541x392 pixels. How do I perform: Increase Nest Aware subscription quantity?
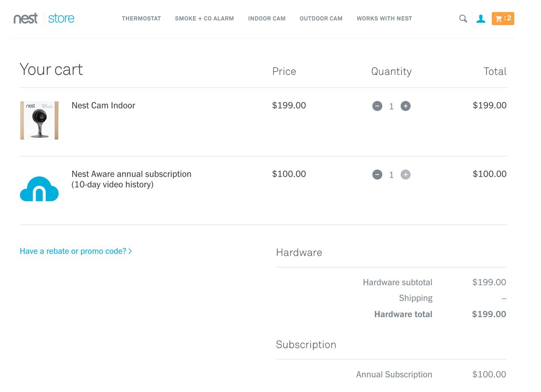pos(406,174)
